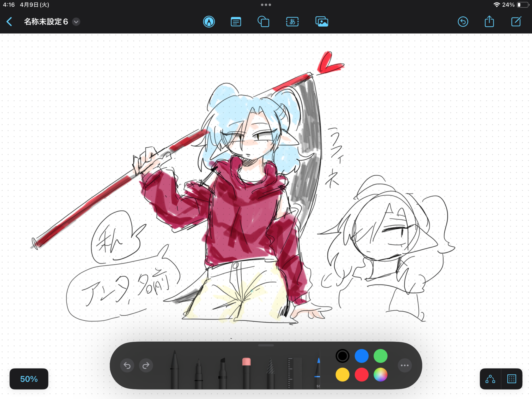Image resolution: width=532 pixels, height=399 pixels.
Task: Go back to the boards list
Action: pos(9,22)
